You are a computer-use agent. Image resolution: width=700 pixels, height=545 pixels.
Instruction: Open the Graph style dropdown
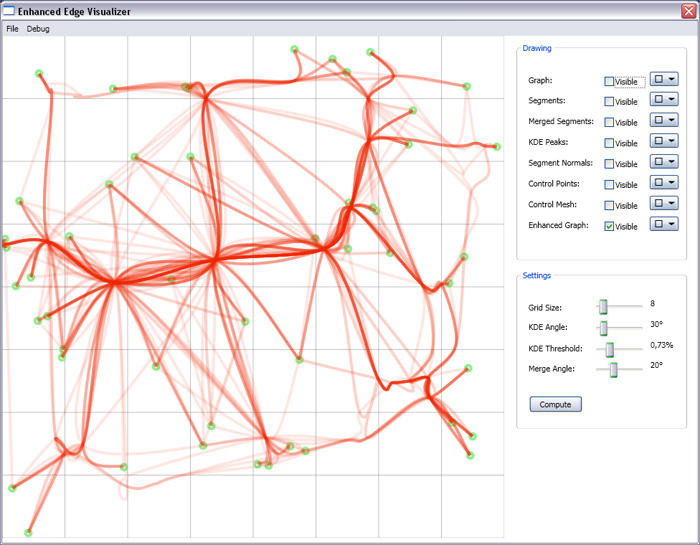point(664,79)
